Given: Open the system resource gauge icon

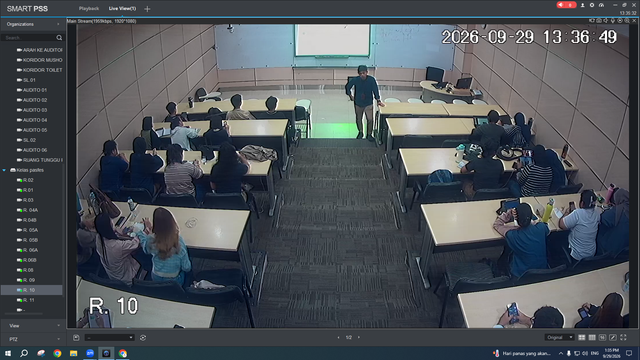Looking at the screenshot, I should (601, 5).
